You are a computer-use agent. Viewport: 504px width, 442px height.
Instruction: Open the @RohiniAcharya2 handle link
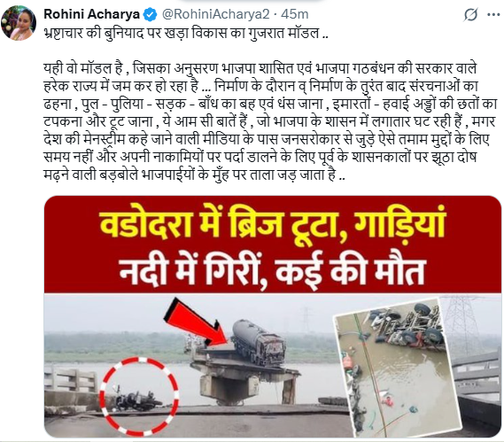tap(215, 14)
